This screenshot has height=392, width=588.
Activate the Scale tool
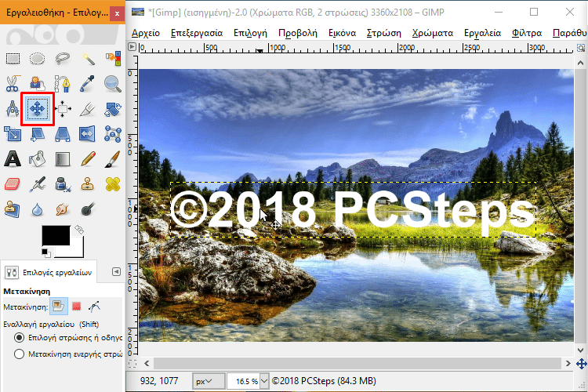(13, 134)
